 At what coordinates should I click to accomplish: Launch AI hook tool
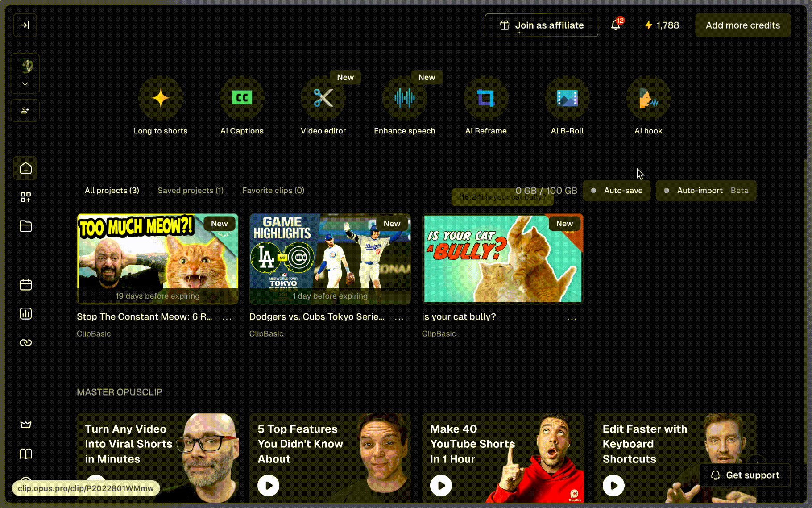click(x=648, y=98)
